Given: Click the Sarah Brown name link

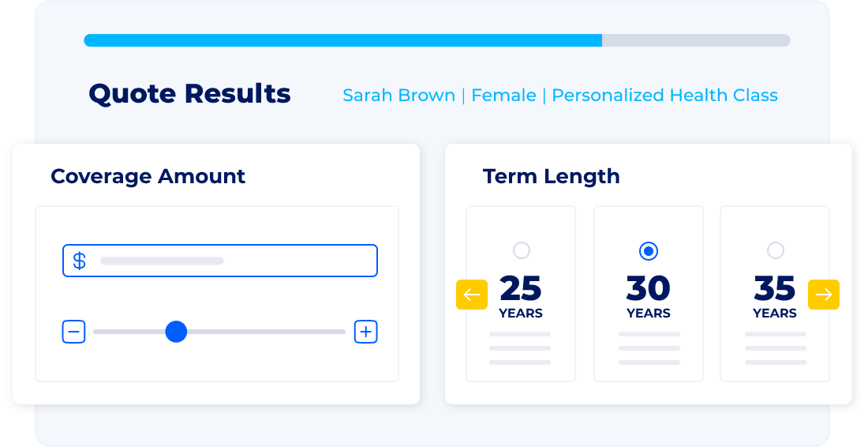Looking at the screenshot, I should (x=398, y=96).
